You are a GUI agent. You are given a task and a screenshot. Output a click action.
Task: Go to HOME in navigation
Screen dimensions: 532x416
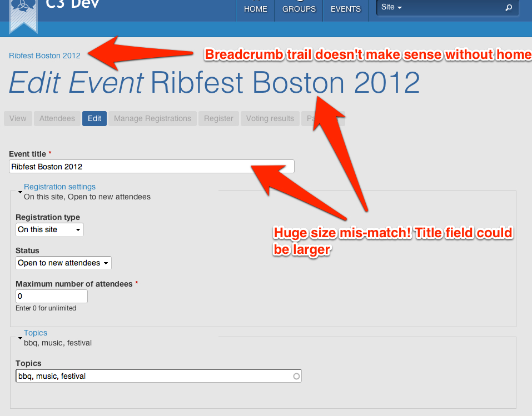[256, 9]
